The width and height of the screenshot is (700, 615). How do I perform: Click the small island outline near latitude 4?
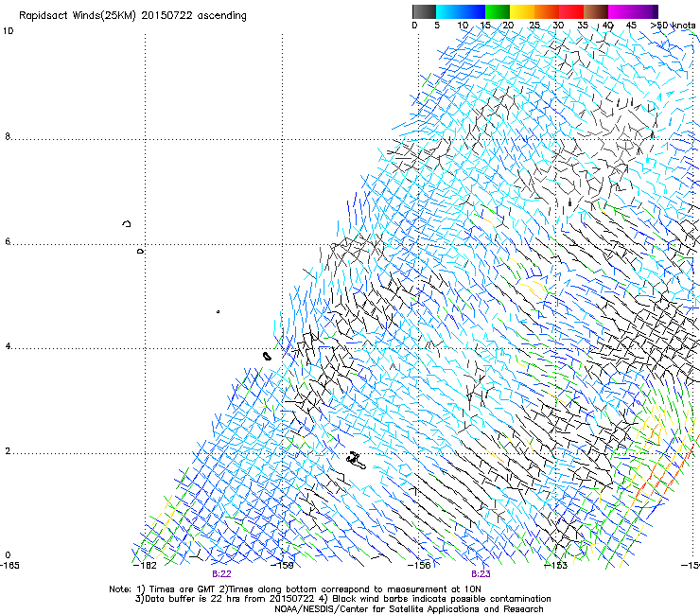(x=267, y=356)
